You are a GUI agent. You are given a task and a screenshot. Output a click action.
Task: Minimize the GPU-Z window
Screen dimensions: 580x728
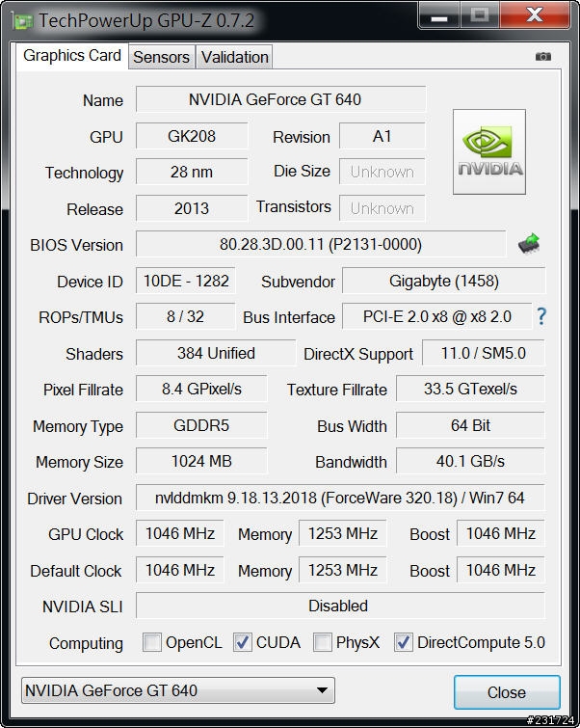[x=439, y=15]
